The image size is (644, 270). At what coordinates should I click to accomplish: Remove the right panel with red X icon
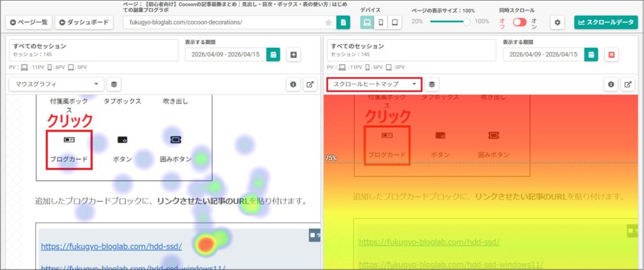point(611,54)
